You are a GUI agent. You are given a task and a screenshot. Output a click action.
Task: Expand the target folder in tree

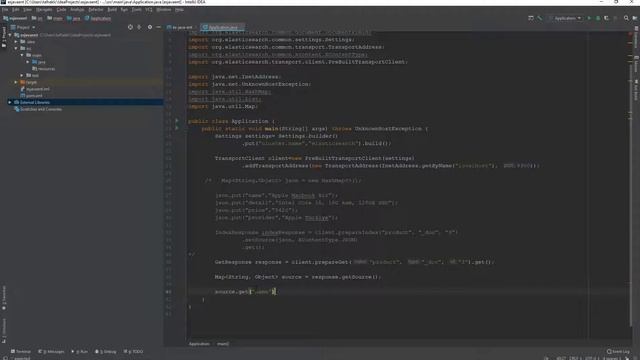click(16, 82)
